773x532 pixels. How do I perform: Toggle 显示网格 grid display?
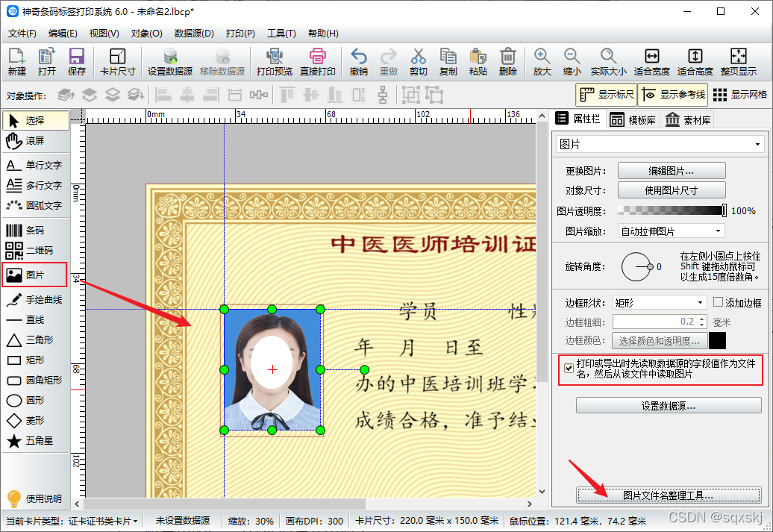coord(740,95)
